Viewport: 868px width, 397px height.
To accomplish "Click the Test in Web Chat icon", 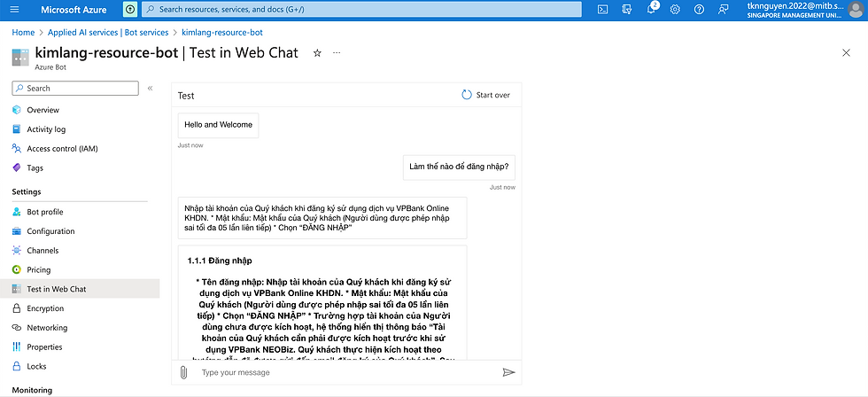I will point(17,289).
